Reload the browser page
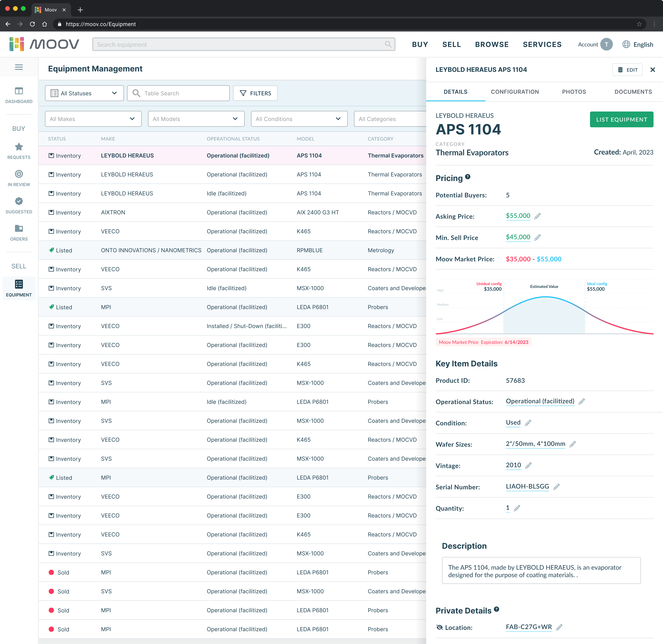 click(32, 24)
